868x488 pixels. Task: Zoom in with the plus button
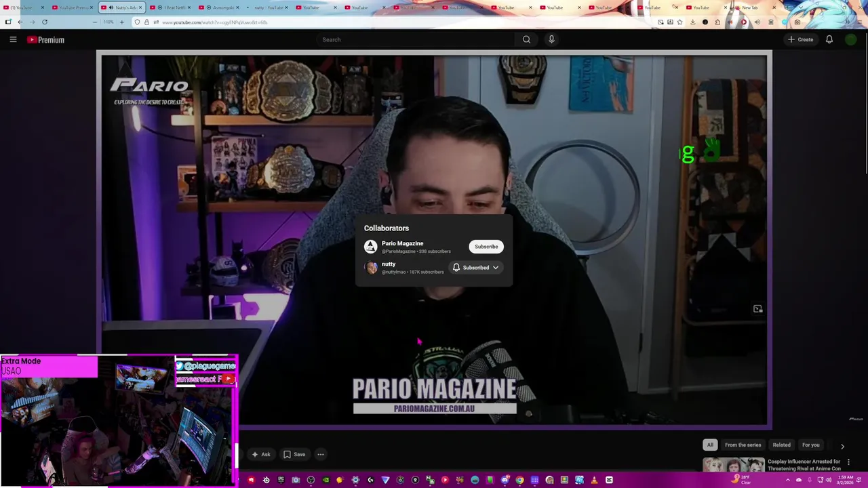tap(121, 22)
